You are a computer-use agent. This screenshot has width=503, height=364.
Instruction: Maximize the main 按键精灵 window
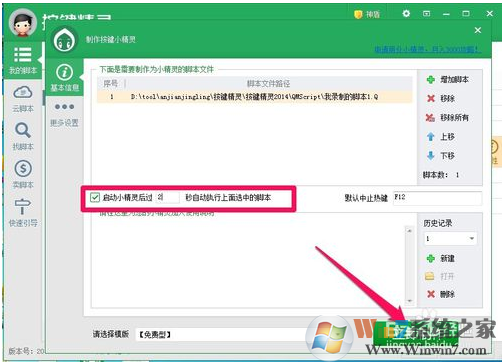466,14
